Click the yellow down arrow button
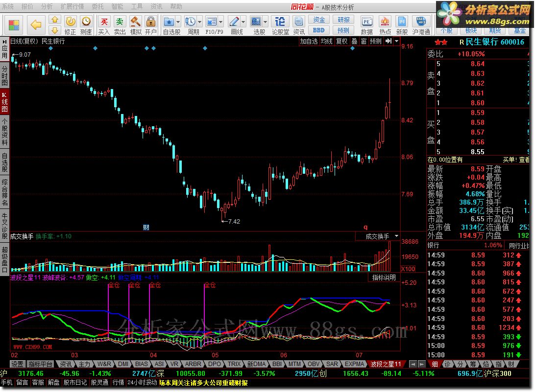Image resolution: width=535 pixels, height=392 pixels. (x=55, y=30)
